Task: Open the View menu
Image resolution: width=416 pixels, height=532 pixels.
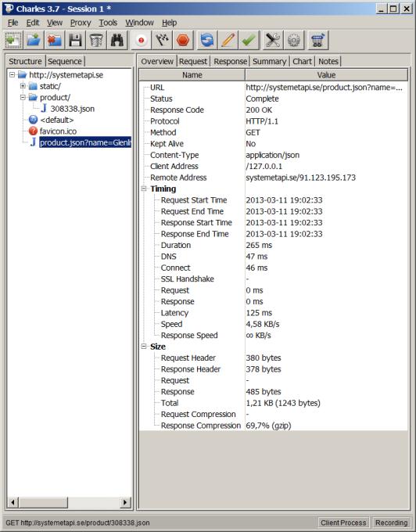Action: click(55, 23)
